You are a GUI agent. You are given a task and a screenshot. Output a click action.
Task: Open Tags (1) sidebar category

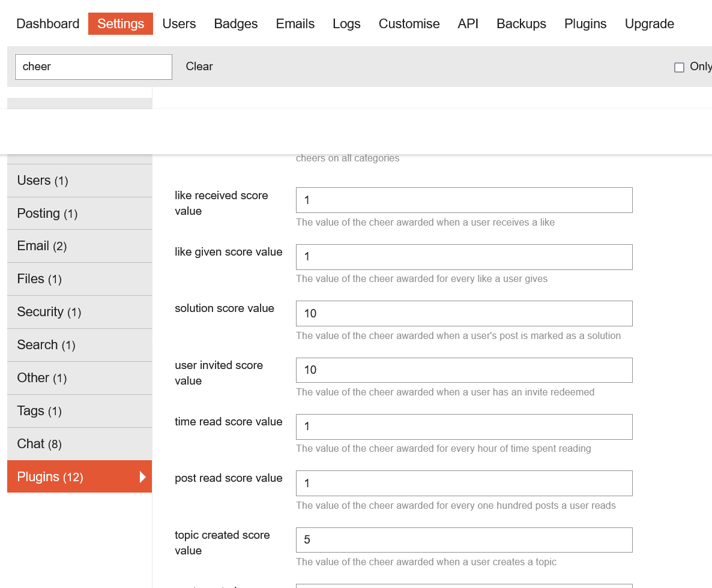[x=79, y=411]
